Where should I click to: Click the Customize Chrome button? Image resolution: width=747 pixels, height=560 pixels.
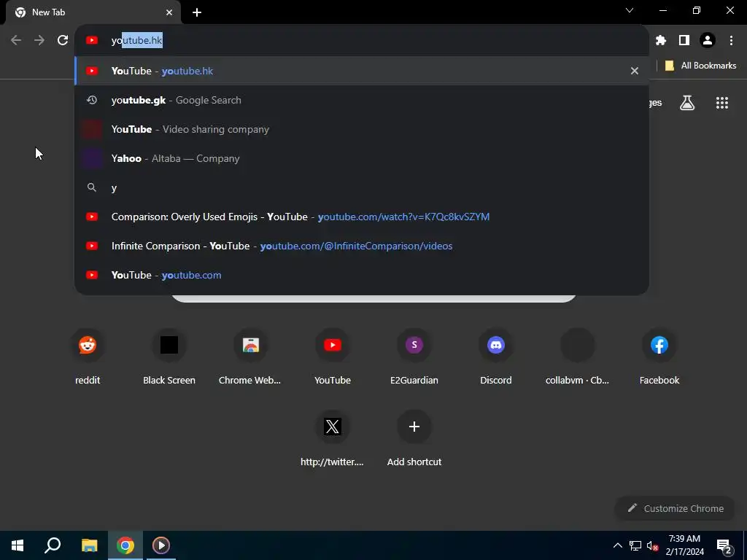pos(675,508)
